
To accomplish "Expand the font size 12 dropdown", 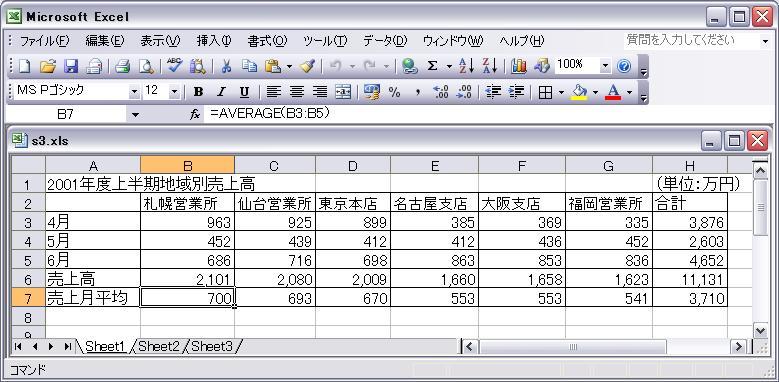I will point(174,92).
